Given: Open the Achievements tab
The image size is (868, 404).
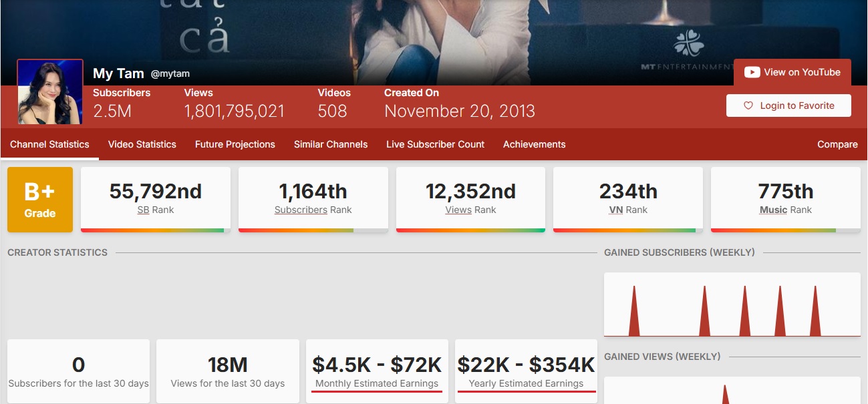Looking at the screenshot, I should [534, 144].
